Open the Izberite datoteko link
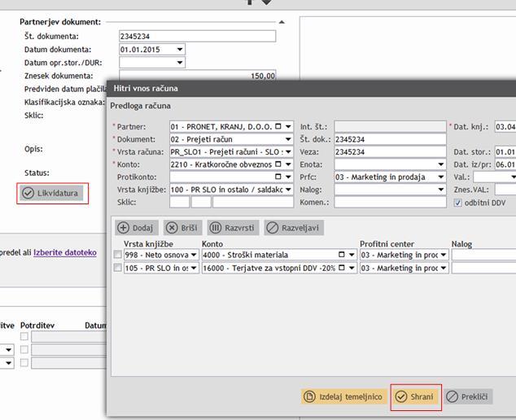This screenshot has height=420, width=516. pyautogui.click(x=65, y=252)
